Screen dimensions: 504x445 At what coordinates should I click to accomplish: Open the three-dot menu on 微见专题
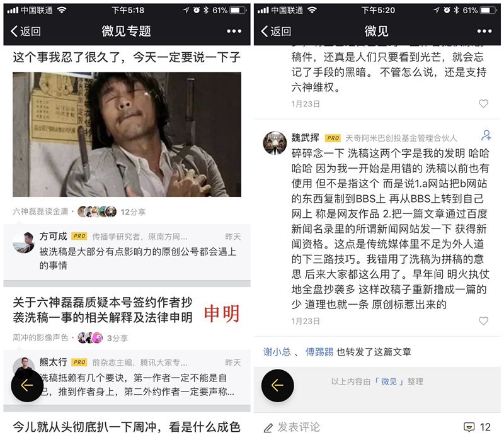(234, 31)
